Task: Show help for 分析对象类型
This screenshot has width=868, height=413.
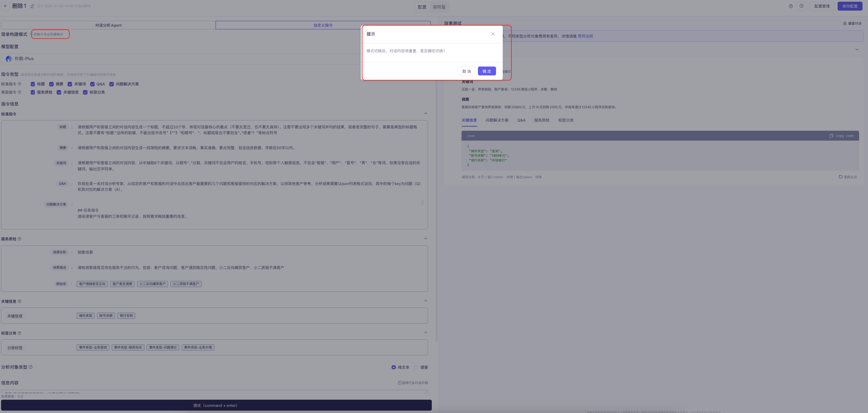Action: pos(31,367)
